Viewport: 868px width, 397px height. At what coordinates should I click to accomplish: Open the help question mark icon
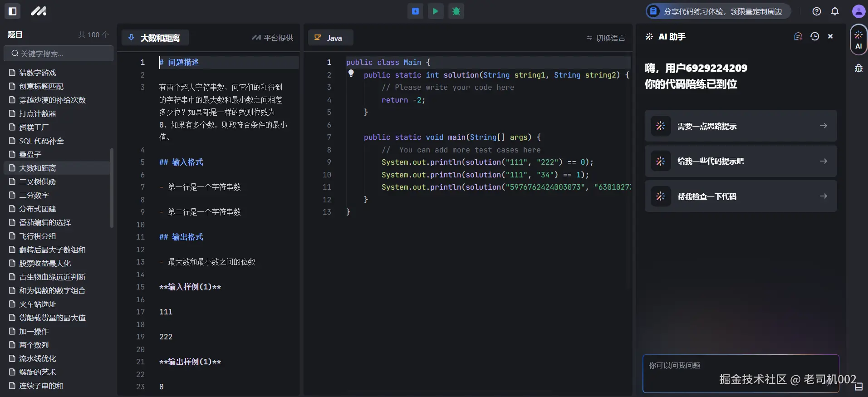point(817,11)
